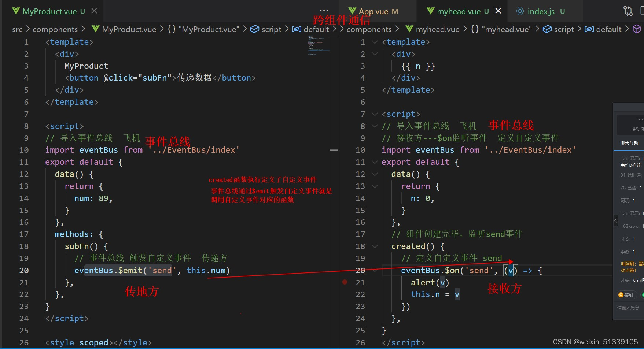Close the myhead.vue tab
The image size is (644, 349).
pos(498,11)
